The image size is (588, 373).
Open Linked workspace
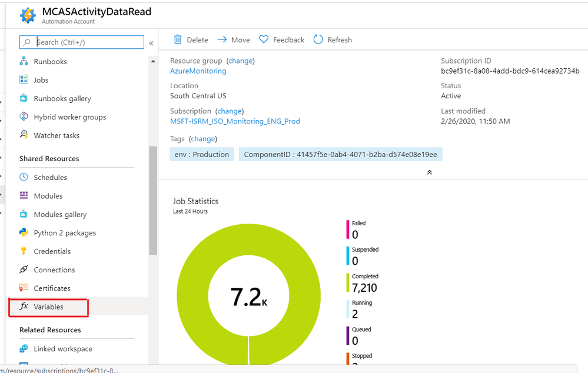63,349
